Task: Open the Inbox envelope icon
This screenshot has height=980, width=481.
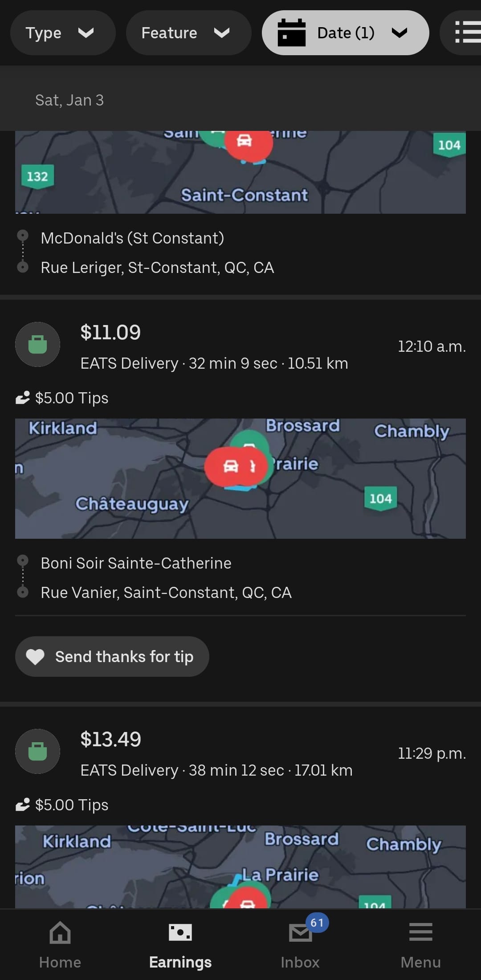Action: point(301,933)
